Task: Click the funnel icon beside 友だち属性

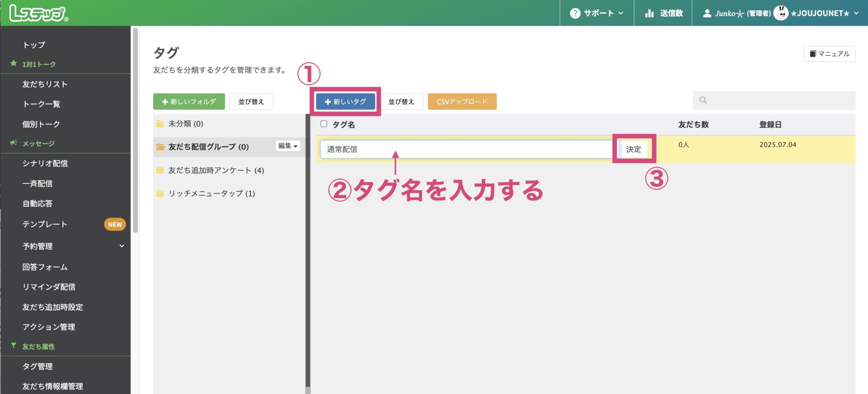Action: 14,346
